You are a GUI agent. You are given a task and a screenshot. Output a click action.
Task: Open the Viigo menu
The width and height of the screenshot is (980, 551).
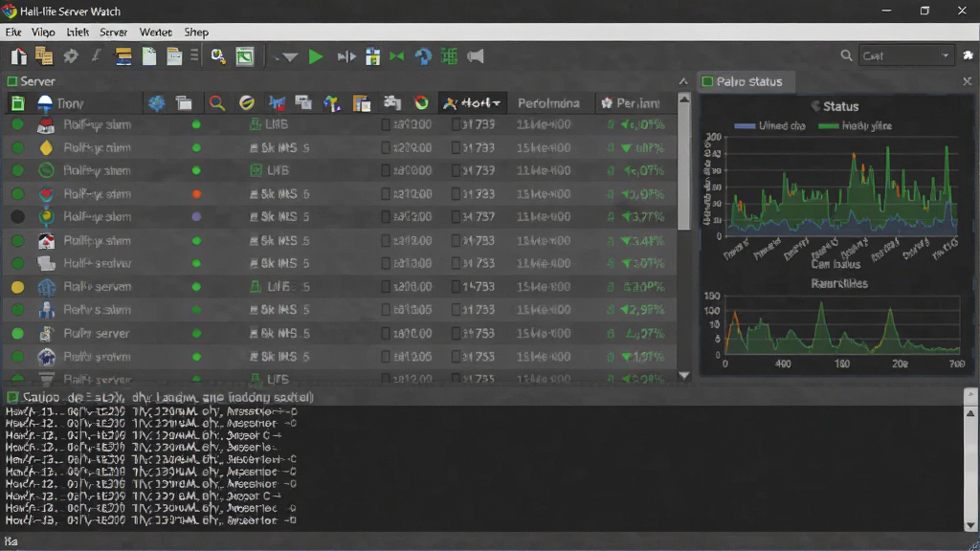(43, 32)
